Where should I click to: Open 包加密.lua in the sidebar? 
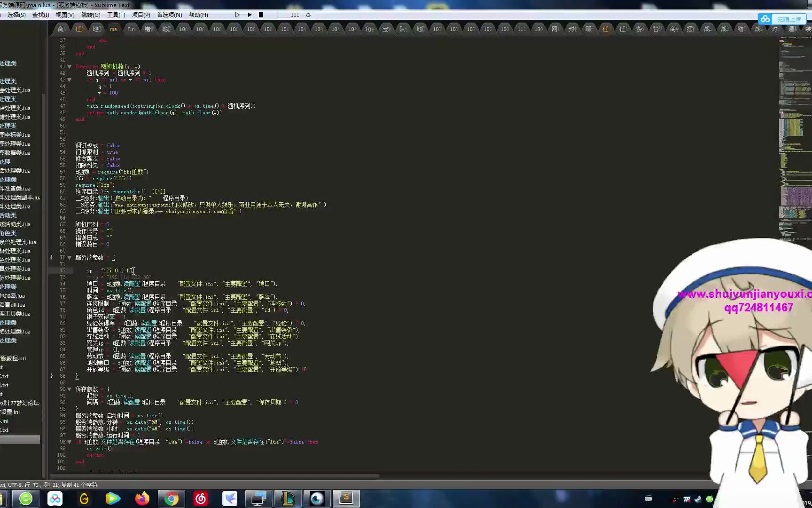12,296
